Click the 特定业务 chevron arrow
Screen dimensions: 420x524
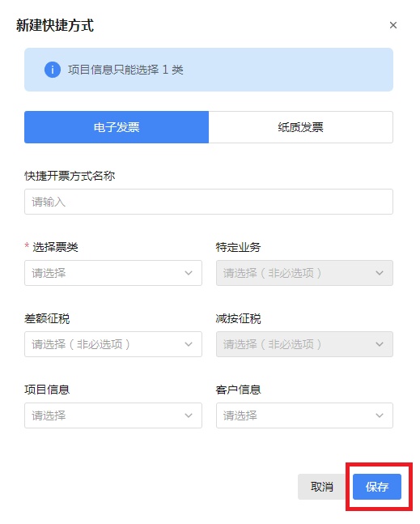(x=380, y=273)
